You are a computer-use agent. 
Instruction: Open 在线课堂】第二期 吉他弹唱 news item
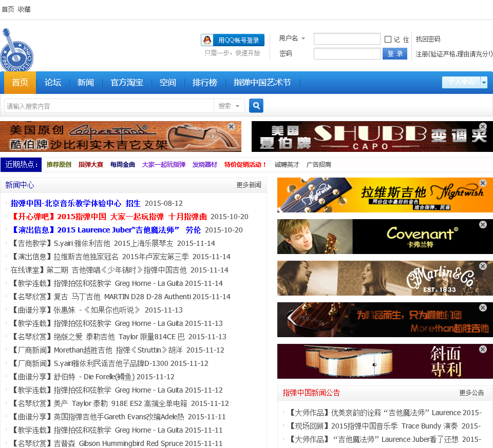coord(99,270)
